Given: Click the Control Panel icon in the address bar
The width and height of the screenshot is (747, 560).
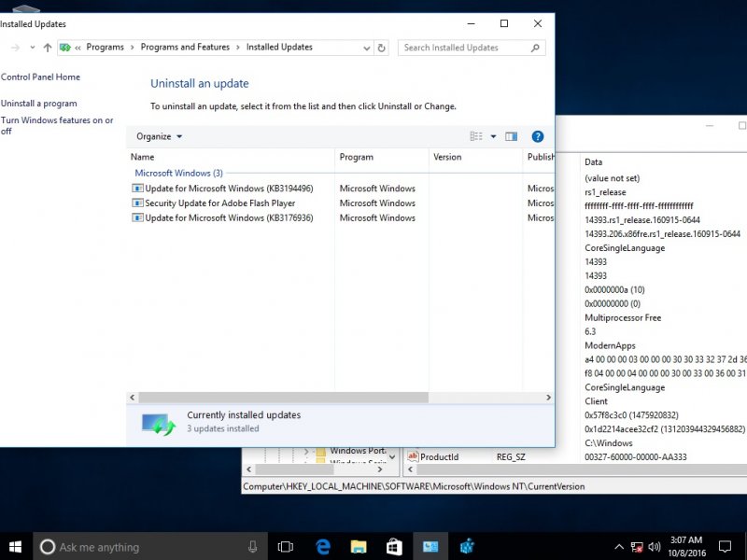Looking at the screenshot, I should coord(65,48).
